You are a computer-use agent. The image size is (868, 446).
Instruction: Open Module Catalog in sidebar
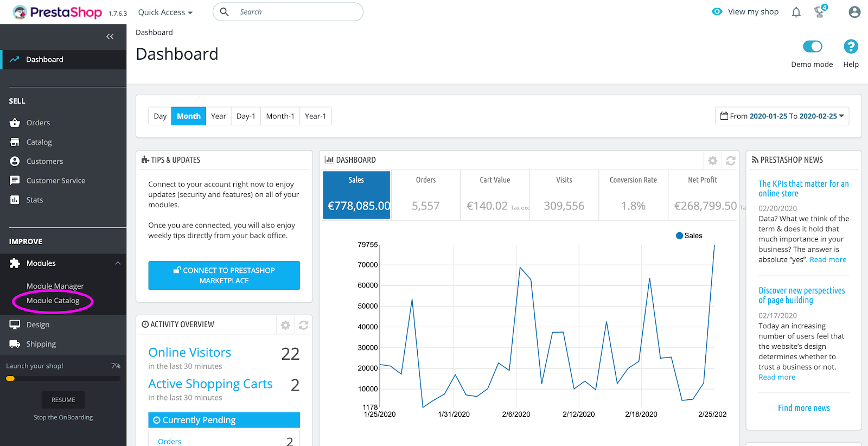point(53,301)
